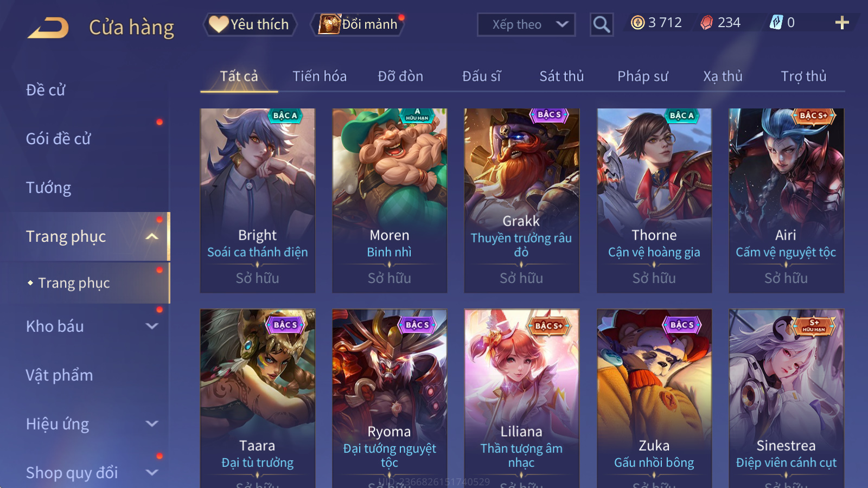Click the back arrow icon
868x488 pixels.
(x=48, y=28)
